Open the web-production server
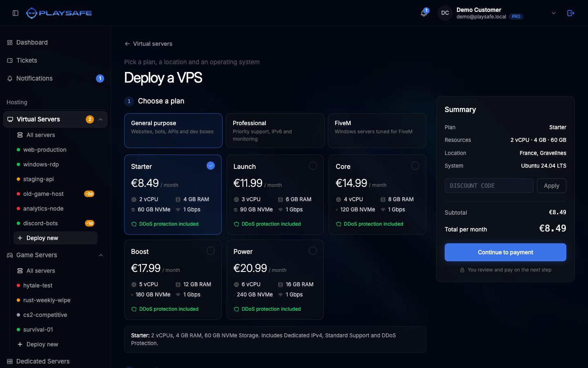This screenshot has height=368, width=588. 56,150
